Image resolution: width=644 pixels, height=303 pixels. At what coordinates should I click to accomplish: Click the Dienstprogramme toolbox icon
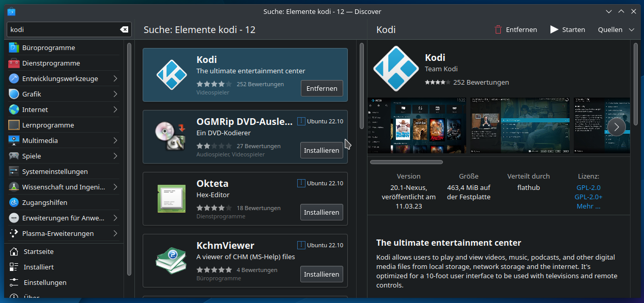point(13,63)
